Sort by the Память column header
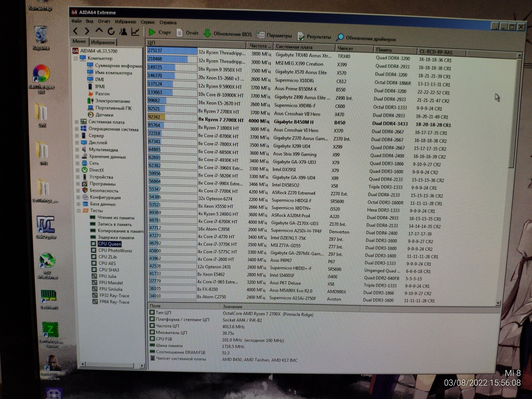The height and width of the screenshot is (399, 532). 395,50
